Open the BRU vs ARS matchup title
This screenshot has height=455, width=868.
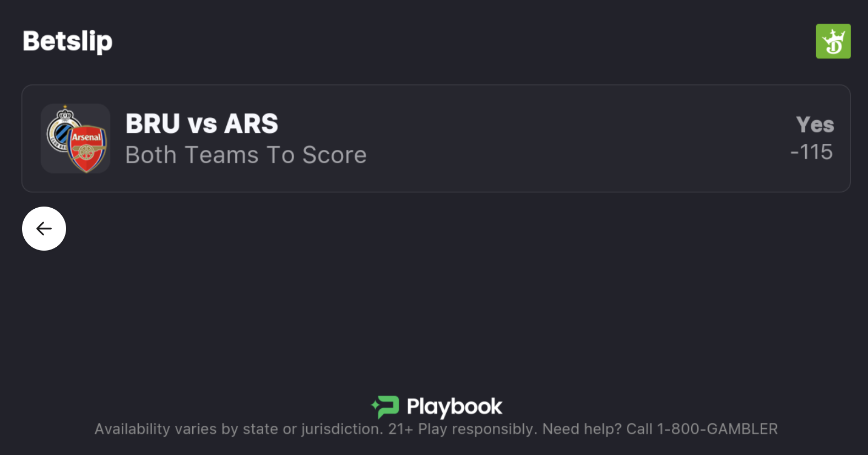pos(202,123)
